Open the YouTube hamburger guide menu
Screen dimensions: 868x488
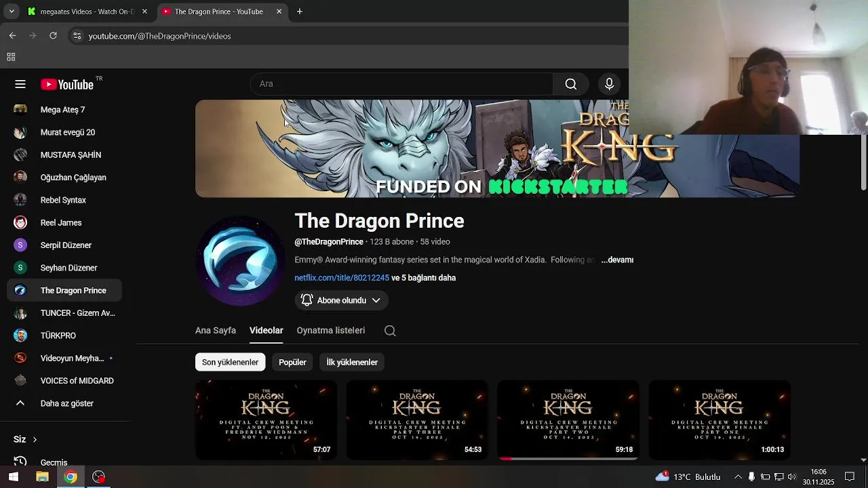pos(20,84)
